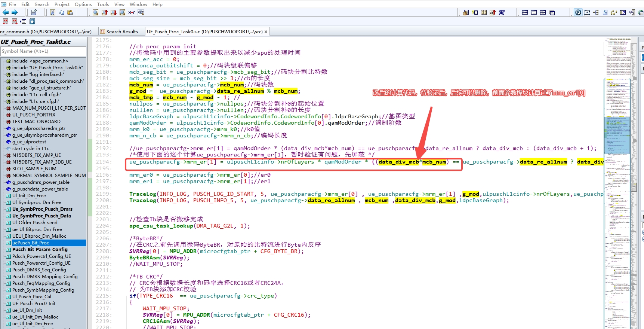Select Pusch_Bit_Param_Config in symbol list
Screen dimensions: 644x329
pos(40,250)
